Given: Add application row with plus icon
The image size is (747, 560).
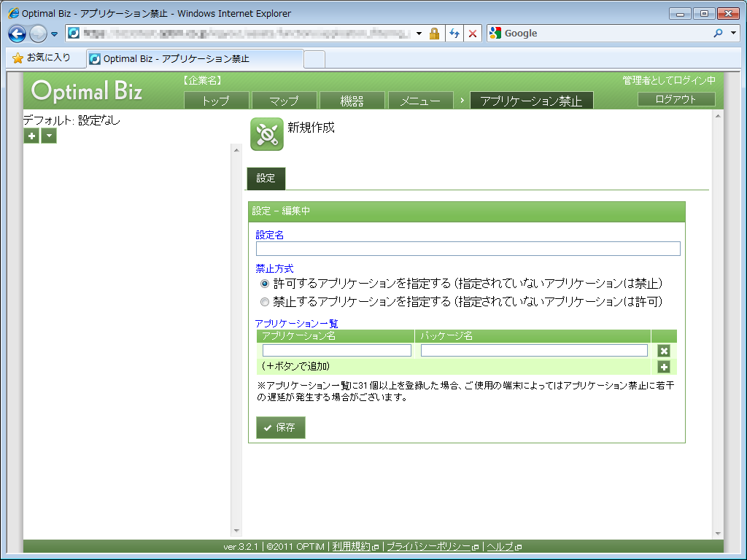Looking at the screenshot, I should [664, 367].
